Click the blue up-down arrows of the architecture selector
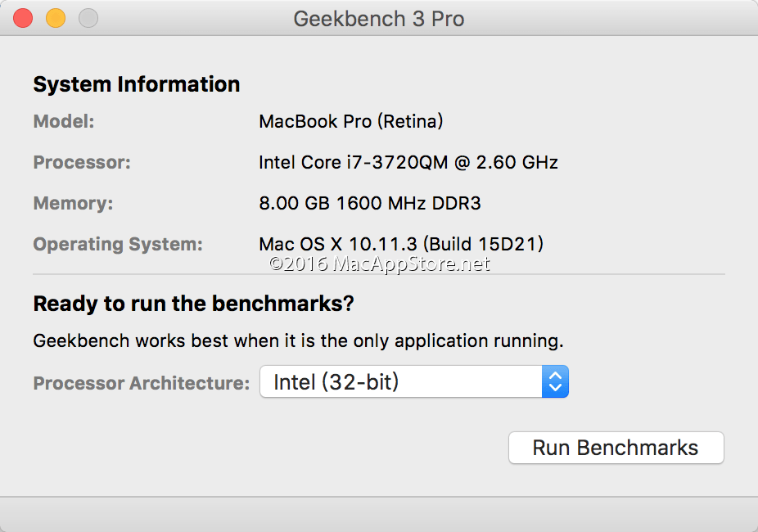Viewport: 758px width, 532px height. (555, 382)
